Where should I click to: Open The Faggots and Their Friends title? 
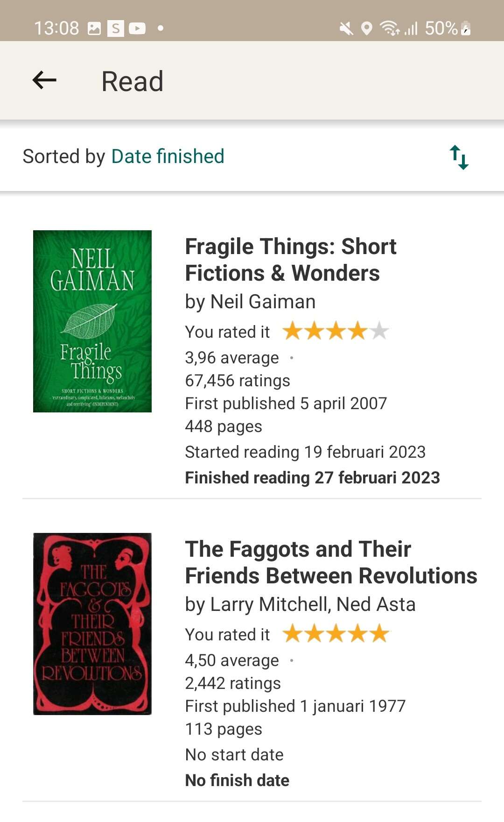coord(331,562)
